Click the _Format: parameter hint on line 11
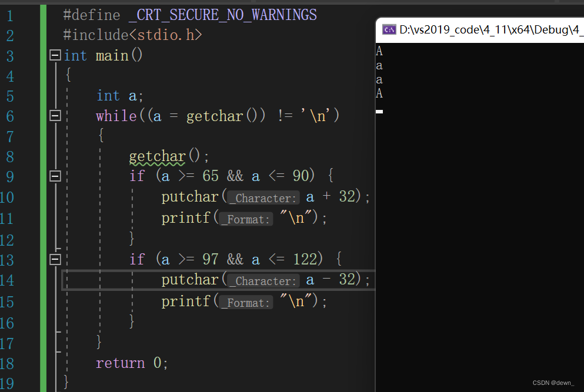Screen dimensions: 584x392 point(245,219)
